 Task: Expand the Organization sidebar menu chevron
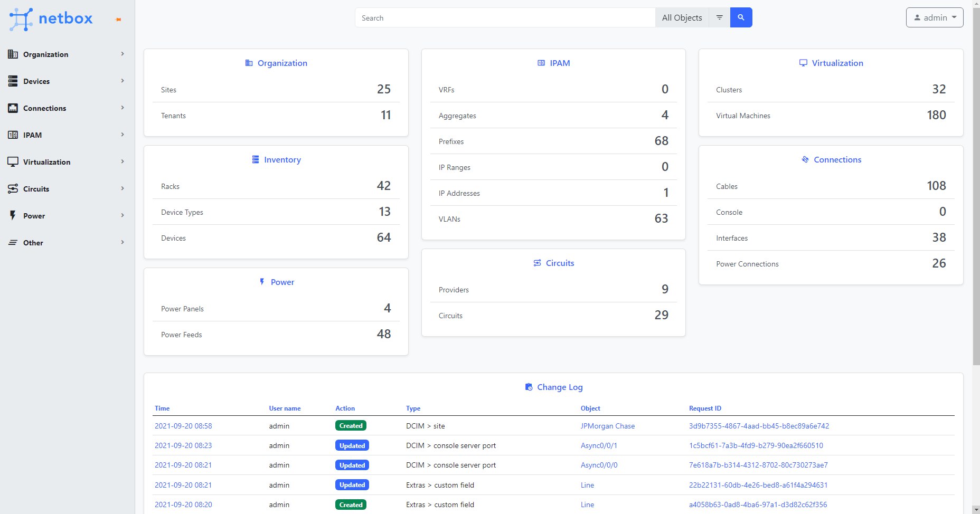[123, 54]
